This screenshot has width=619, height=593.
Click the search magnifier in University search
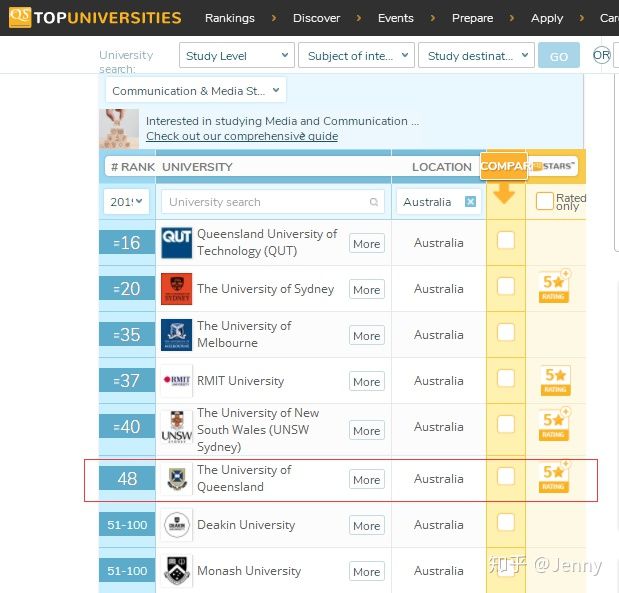[x=373, y=202]
